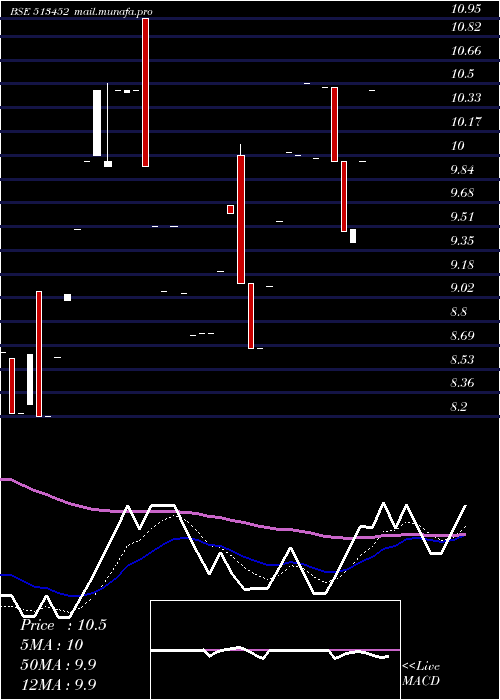The image size is (500, 700).
Task: Select the 10.82 price axis label
Action: coord(466,27)
